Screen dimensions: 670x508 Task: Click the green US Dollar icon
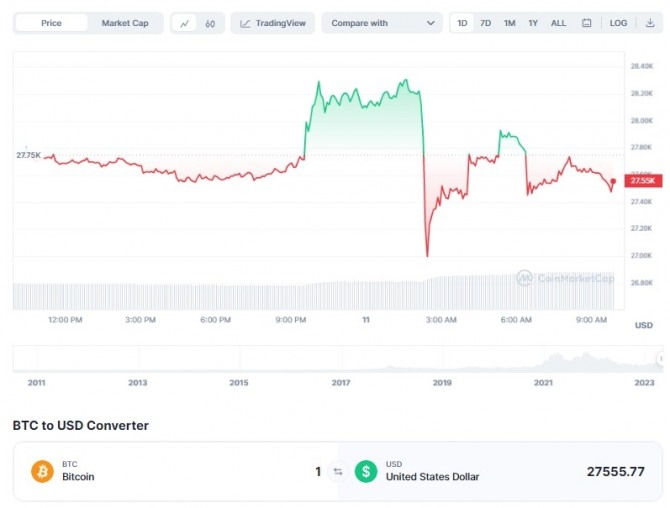(x=366, y=471)
